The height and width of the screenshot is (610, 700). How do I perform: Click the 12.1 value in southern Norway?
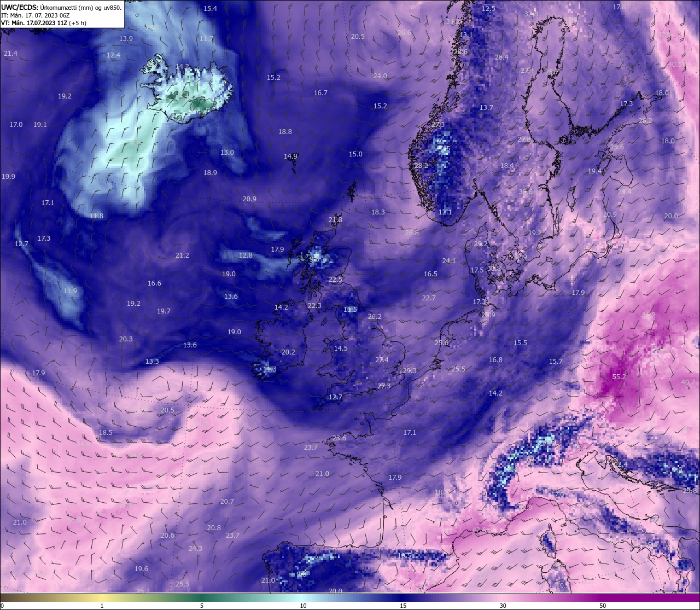pos(445,212)
